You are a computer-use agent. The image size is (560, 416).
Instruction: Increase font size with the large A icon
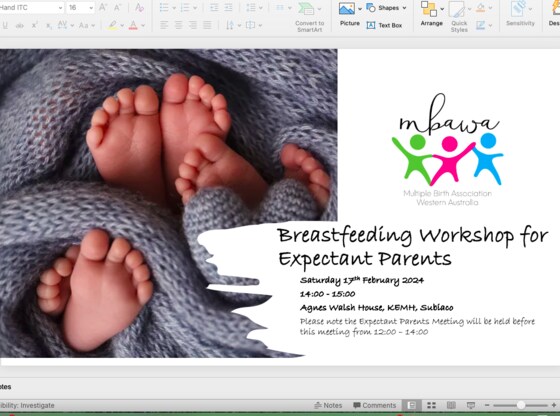(102, 7)
